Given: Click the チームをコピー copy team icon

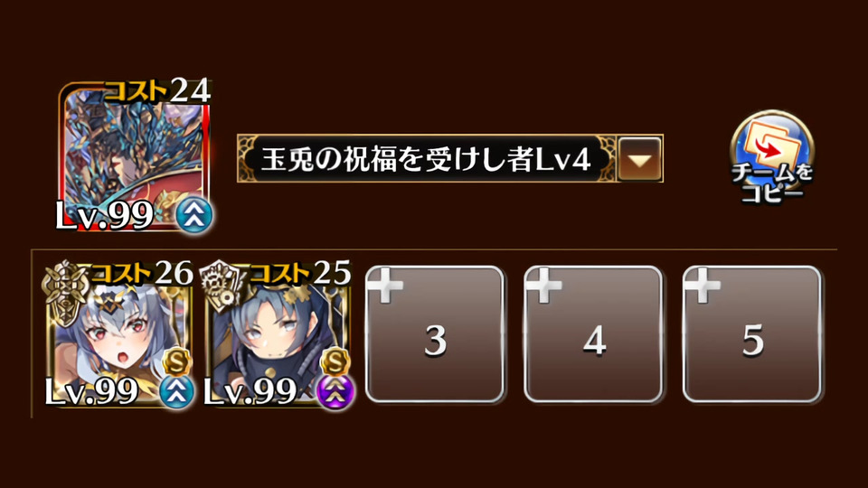Looking at the screenshot, I should point(771,156).
